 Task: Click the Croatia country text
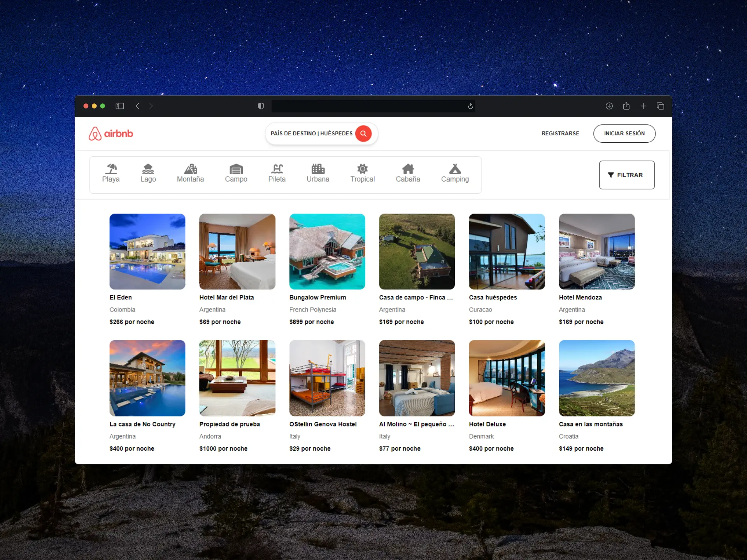[x=569, y=437]
